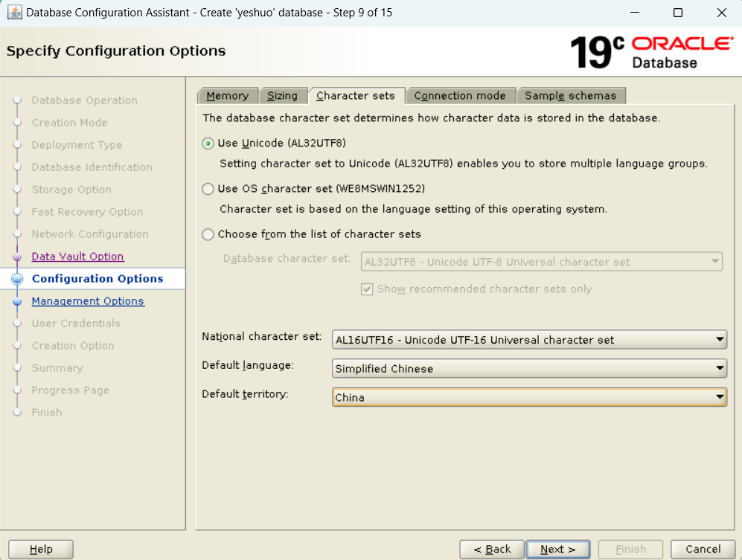Image resolution: width=742 pixels, height=560 pixels.
Task: Click the Creation Mode step
Action: pos(69,123)
